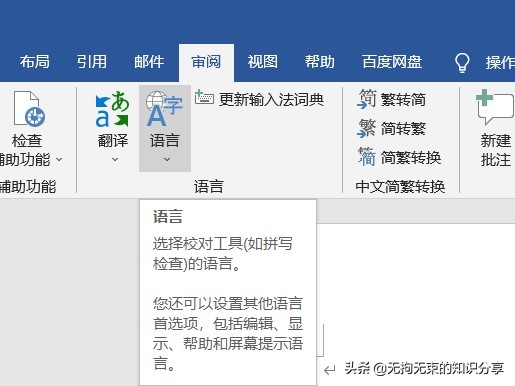Open the 布局 ribbon tab

tap(35, 62)
